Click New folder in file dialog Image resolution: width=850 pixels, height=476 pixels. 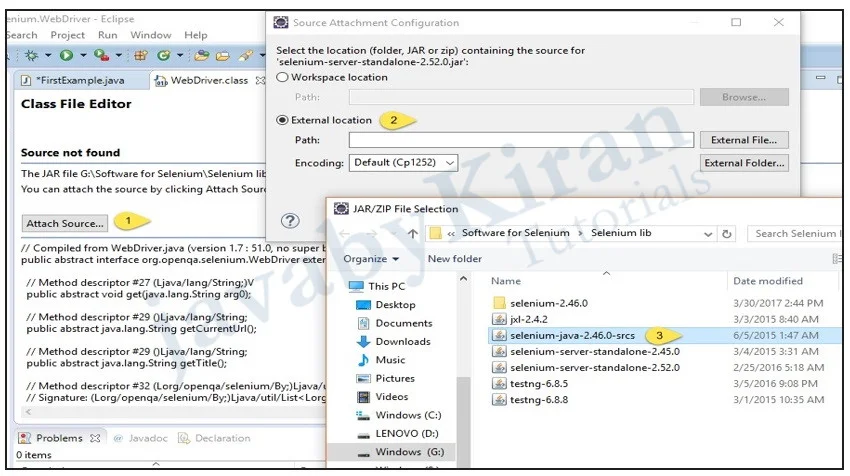point(455,259)
